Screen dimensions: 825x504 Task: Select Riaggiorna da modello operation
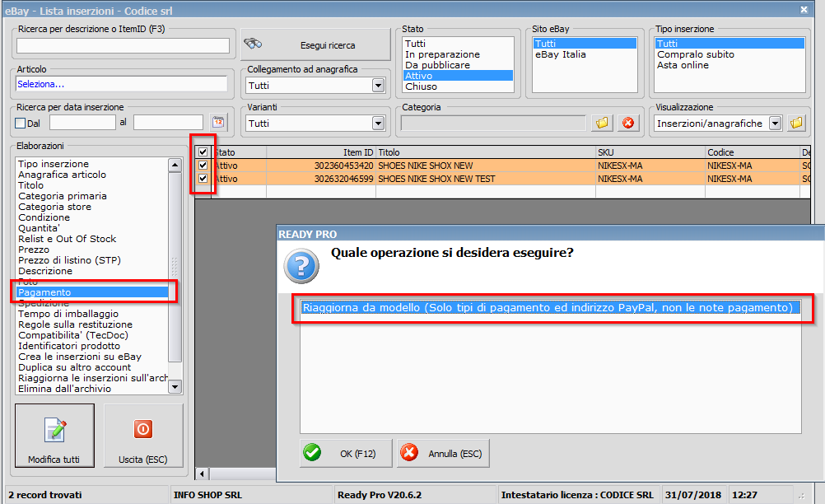click(x=551, y=308)
